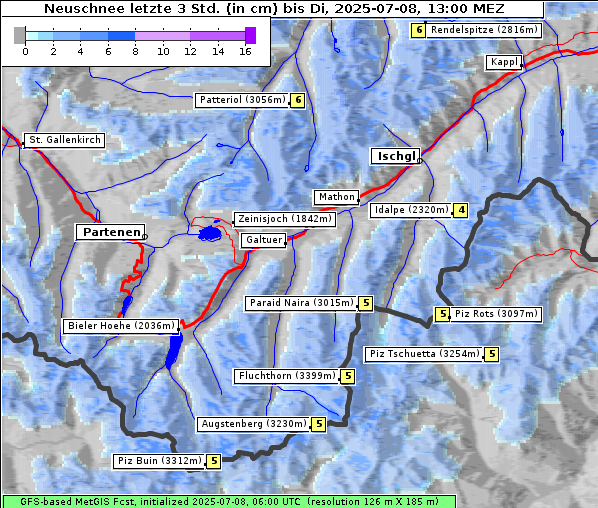Click the Ischgl town label
The height and width of the screenshot is (508, 598).
click(396, 156)
